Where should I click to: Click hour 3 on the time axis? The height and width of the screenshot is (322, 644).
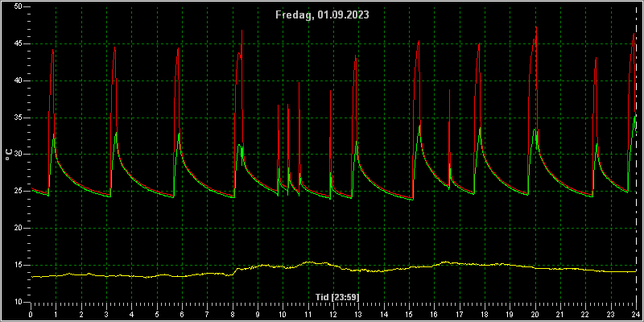[x=106, y=314]
